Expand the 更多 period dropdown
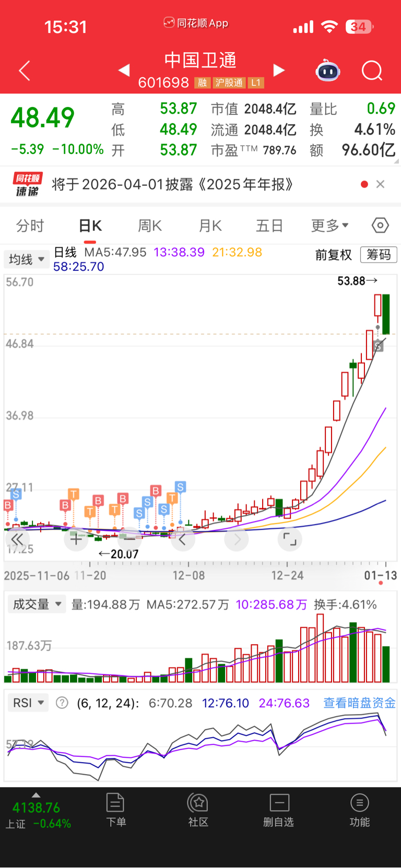This screenshot has height=868, width=401. coord(330,225)
